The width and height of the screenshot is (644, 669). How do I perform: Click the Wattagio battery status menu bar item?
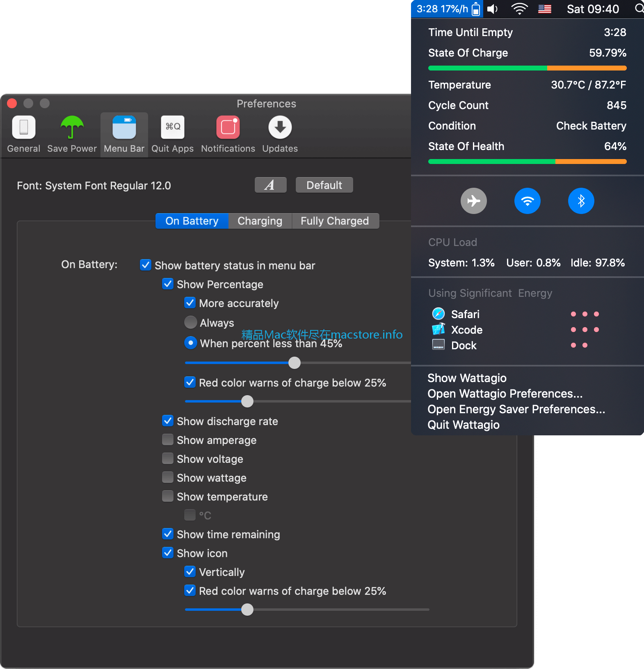point(448,9)
